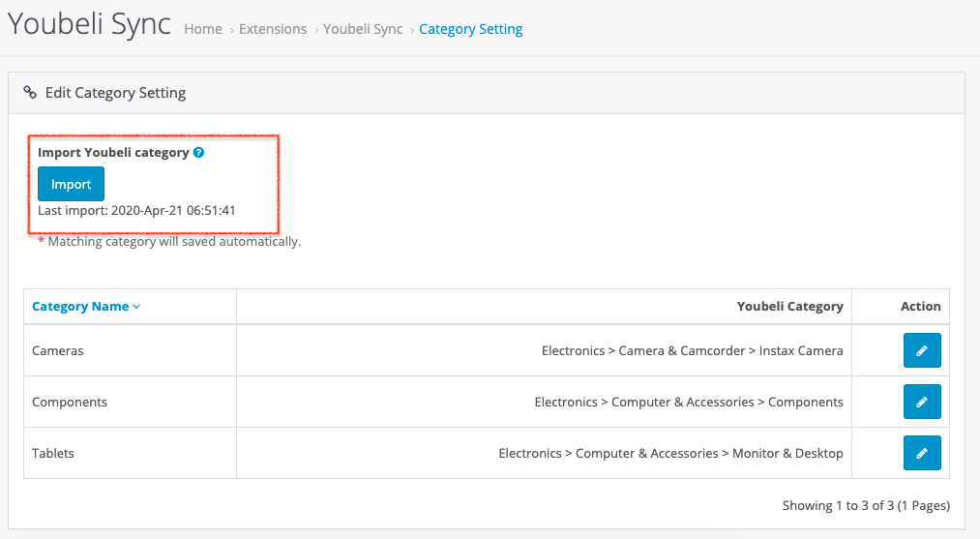Select the Tablets category name cell

point(53,453)
